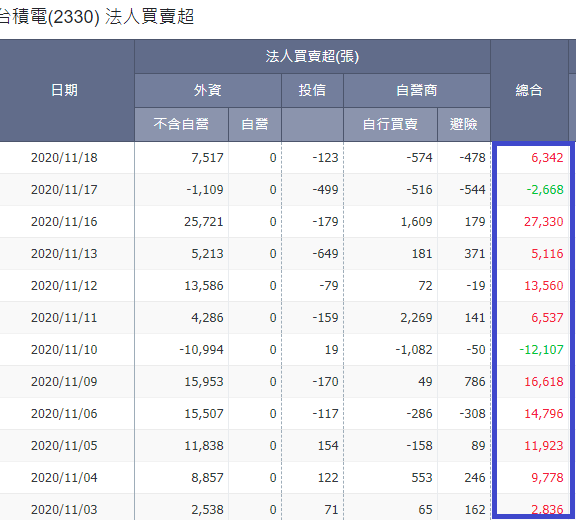Click dealer self-trading value 553
576x520 pixels.
pos(422,478)
